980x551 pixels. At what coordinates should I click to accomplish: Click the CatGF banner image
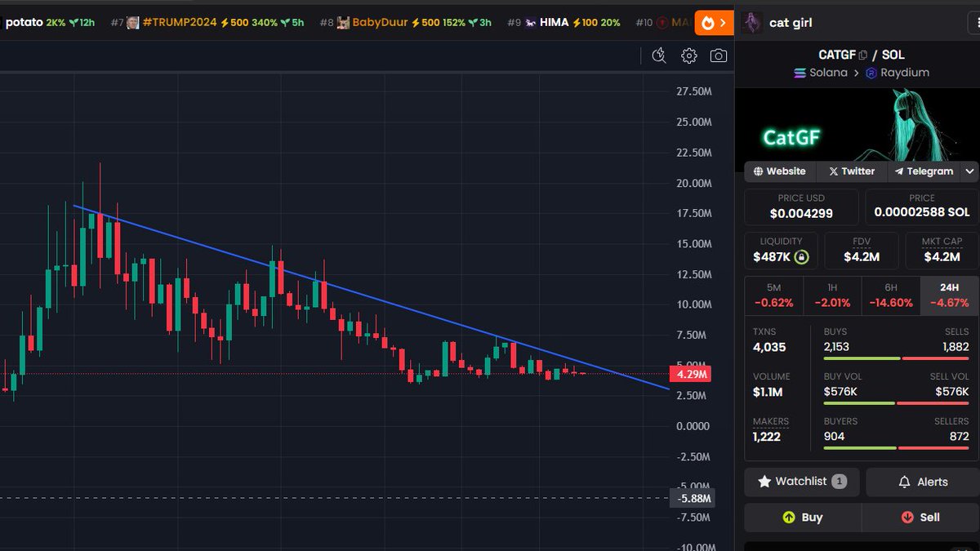[x=857, y=124]
